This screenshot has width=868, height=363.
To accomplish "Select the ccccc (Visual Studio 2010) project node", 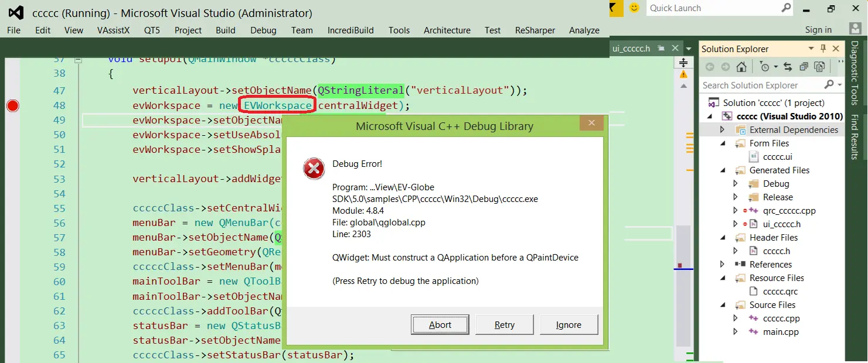I will [789, 116].
